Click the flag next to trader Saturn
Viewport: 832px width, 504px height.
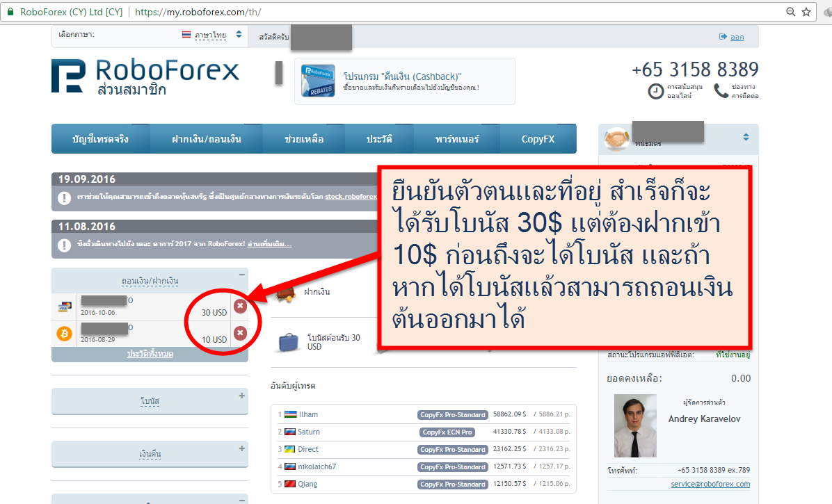289,432
